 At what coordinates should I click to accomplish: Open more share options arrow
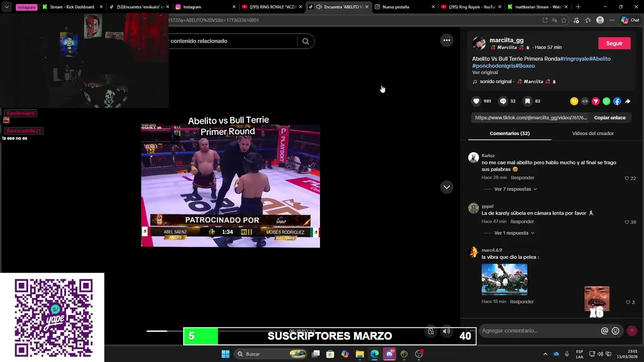[x=628, y=101]
